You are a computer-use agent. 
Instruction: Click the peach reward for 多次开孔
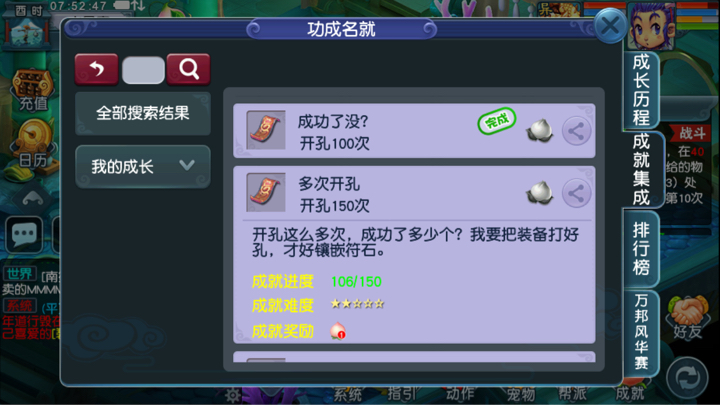pos(540,193)
